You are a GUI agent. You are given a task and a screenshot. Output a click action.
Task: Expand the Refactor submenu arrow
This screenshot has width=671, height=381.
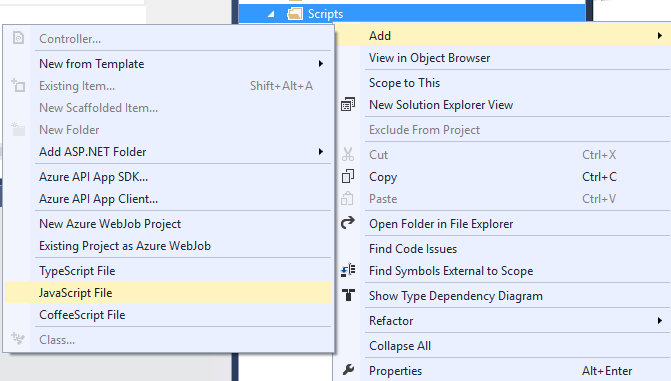click(x=659, y=320)
